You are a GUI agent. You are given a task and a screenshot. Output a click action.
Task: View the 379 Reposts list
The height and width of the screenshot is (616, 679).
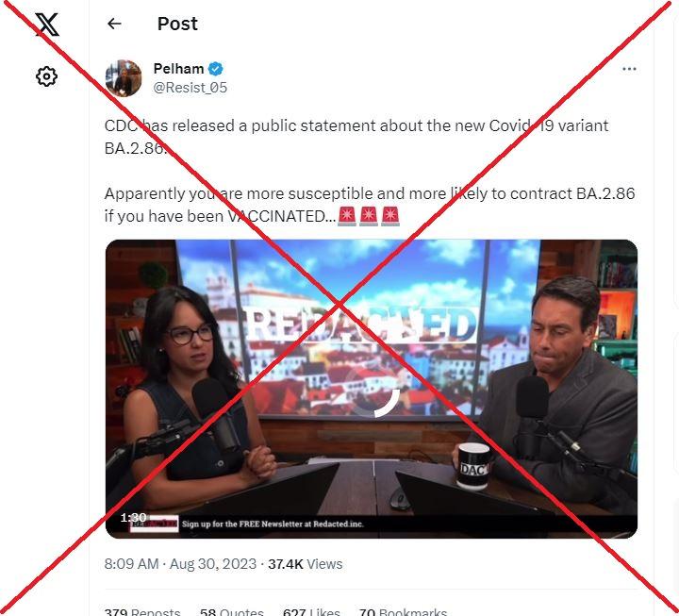coord(142,611)
